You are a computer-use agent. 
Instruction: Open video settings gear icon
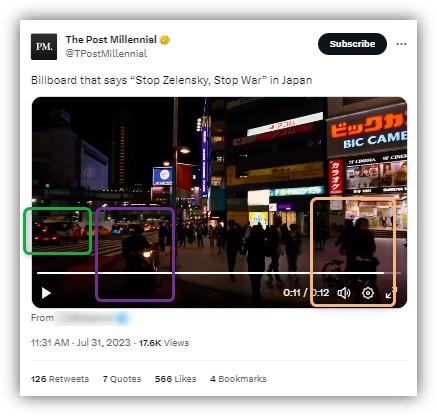[x=368, y=293]
